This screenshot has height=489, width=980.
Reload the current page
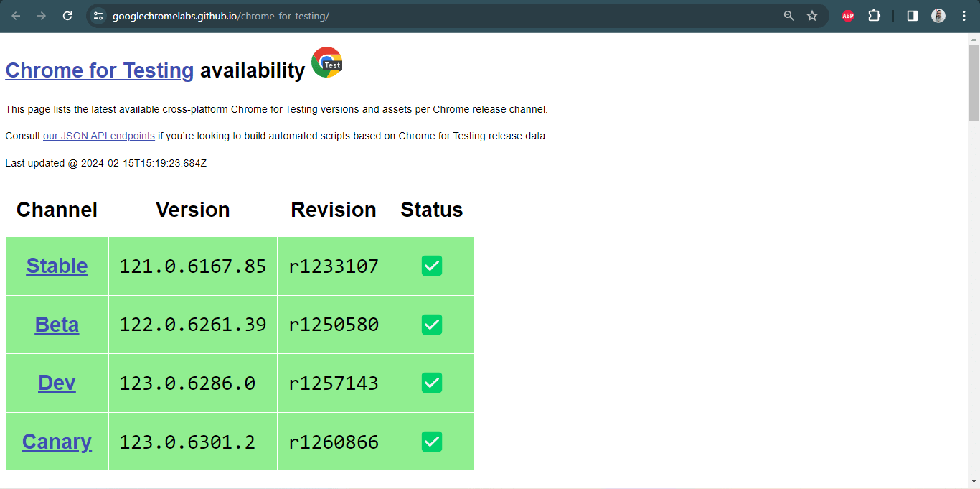[x=67, y=15]
